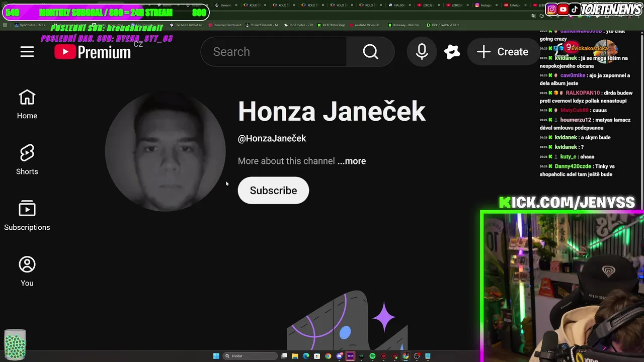Click the Honza Janeček profile picture
The width and height of the screenshot is (644, 362).
(x=166, y=152)
